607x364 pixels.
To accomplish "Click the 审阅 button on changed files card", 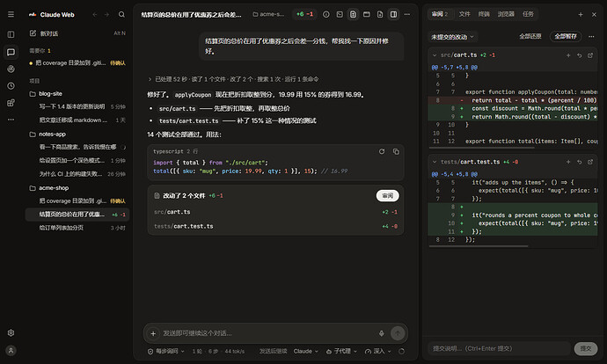I will point(387,196).
